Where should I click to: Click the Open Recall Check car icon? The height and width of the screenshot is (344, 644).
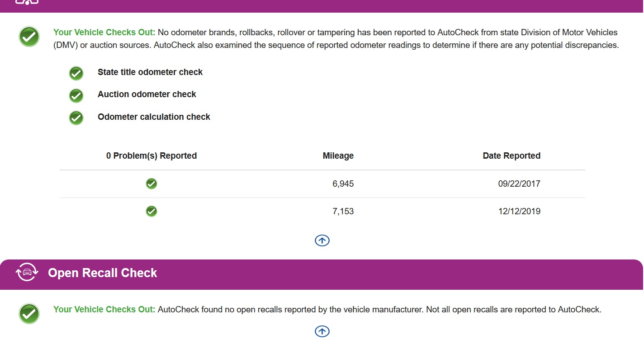pyautogui.click(x=27, y=273)
